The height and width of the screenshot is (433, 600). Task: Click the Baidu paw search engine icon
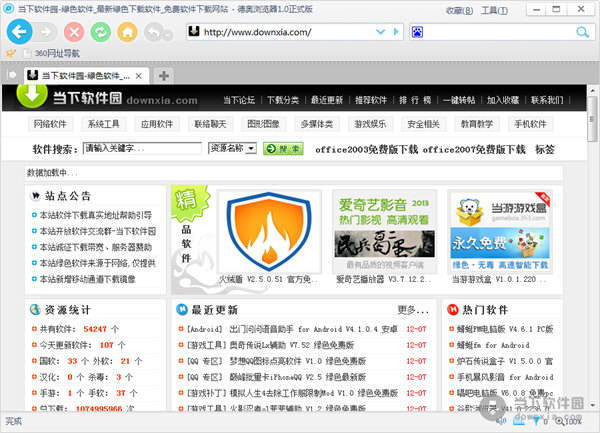(417, 32)
